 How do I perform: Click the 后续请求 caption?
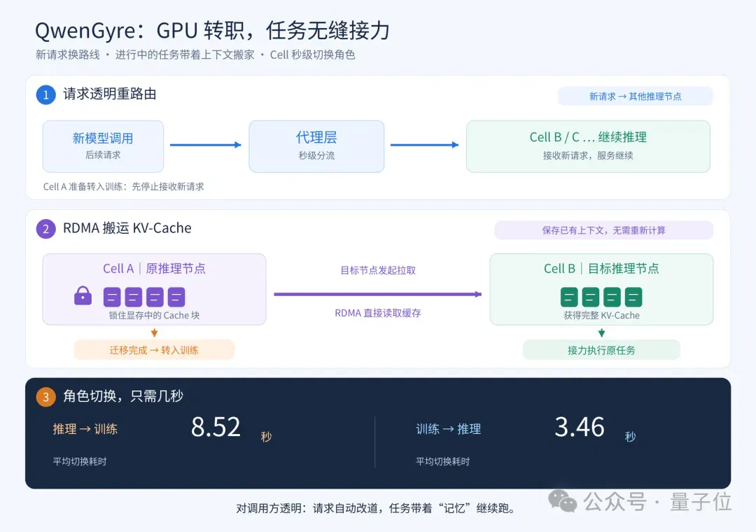point(103,155)
